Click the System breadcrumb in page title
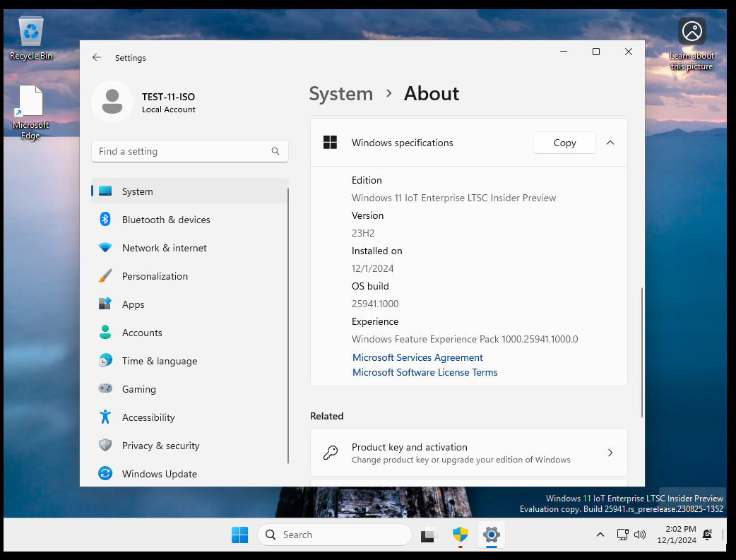Image resolution: width=736 pixels, height=560 pixels. click(340, 93)
